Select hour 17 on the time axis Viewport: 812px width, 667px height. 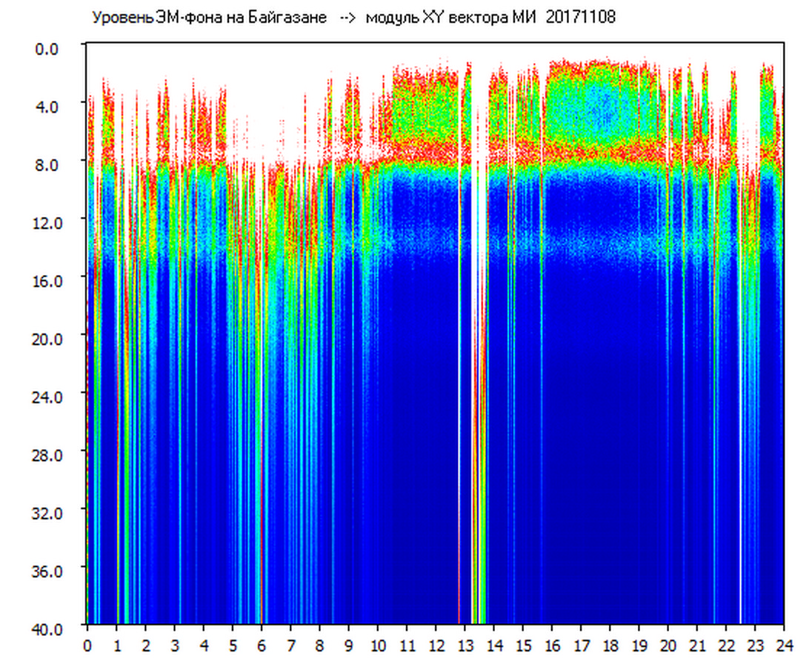[x=582, y=645]
